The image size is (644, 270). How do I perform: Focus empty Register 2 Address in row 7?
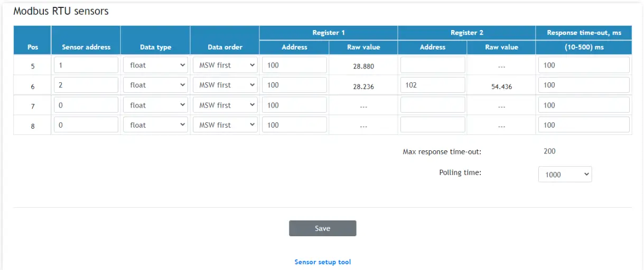[433, 105]
